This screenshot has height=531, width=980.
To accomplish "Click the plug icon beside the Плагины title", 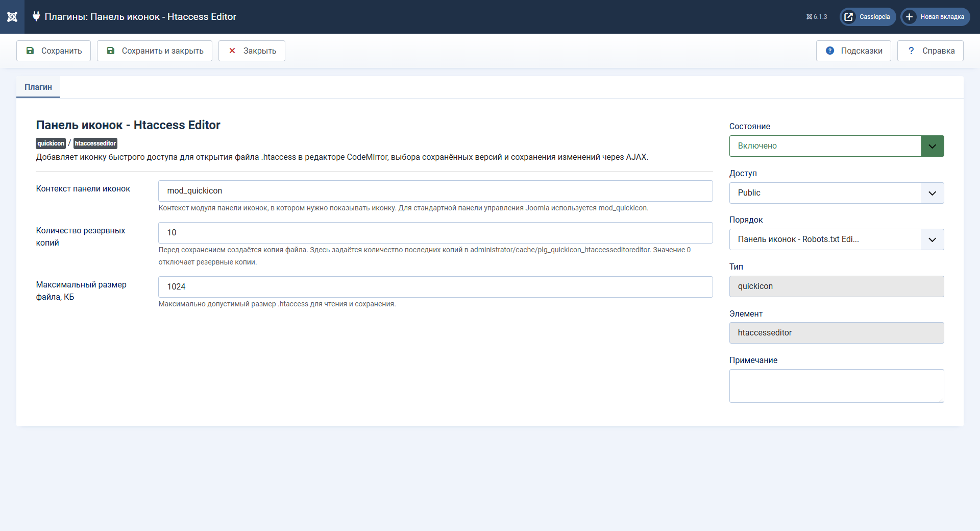I will point(36,16).
